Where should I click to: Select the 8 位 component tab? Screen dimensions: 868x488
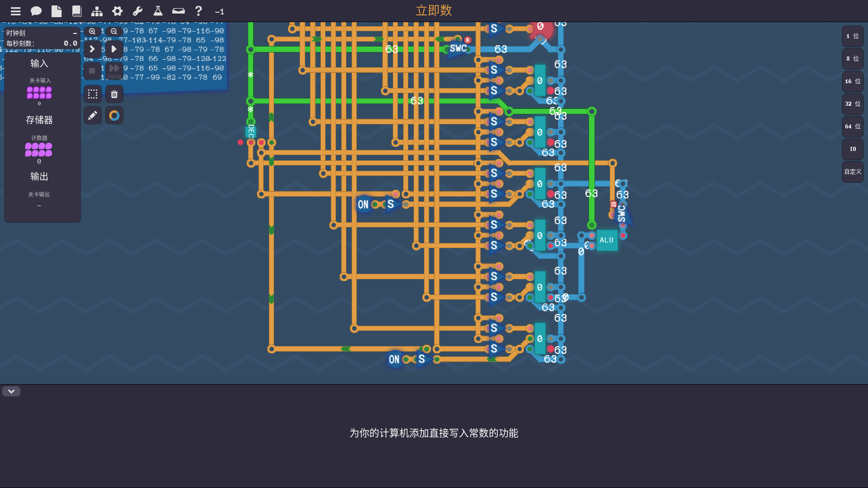[x=853, y=59]
